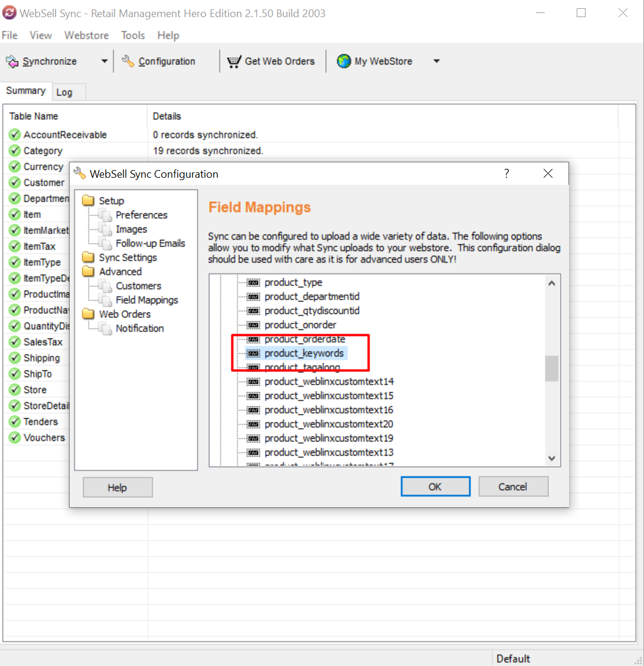The width and height of the screenshot is (644, 666).
Task: Select Notification under Web Orders
Action: (x=140, y=329)
